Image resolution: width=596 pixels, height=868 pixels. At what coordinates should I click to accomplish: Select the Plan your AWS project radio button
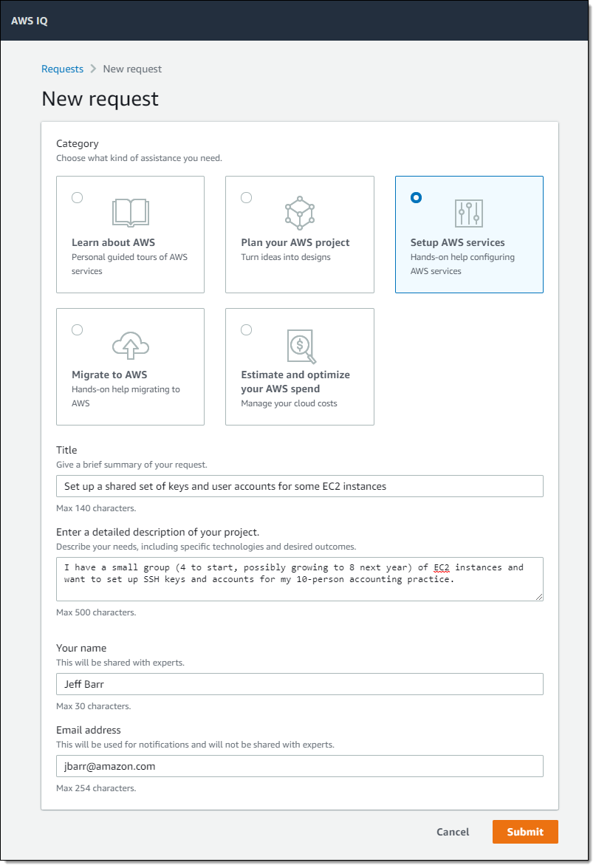coord(247,197)
